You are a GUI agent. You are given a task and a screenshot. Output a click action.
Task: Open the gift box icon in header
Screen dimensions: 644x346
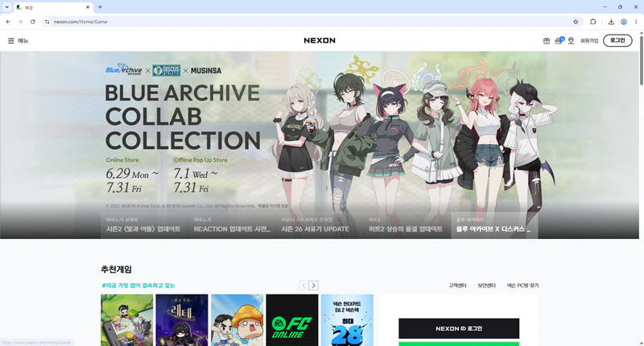tap(547, 40)
